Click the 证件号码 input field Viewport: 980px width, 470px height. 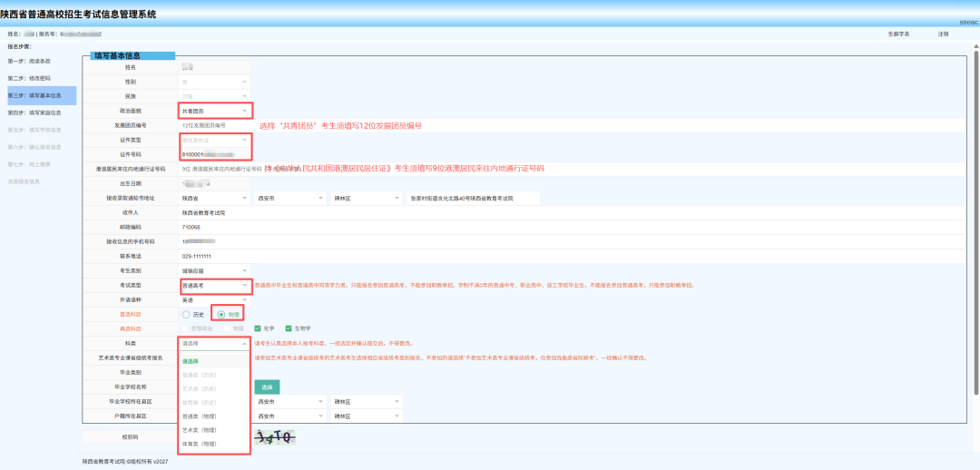tap(215, 153)
